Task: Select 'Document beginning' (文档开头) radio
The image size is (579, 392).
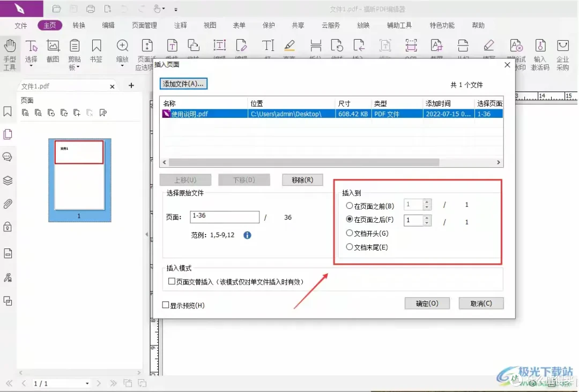Action: tap(349, 233)
